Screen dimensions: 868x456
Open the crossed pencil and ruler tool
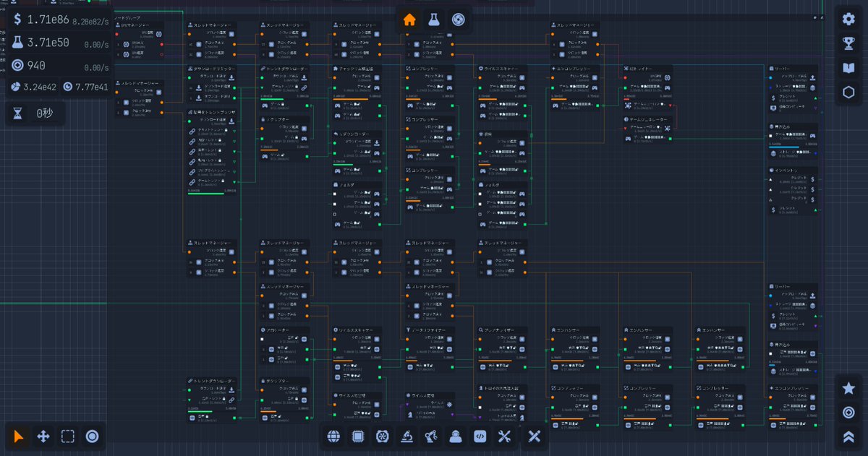535,436
